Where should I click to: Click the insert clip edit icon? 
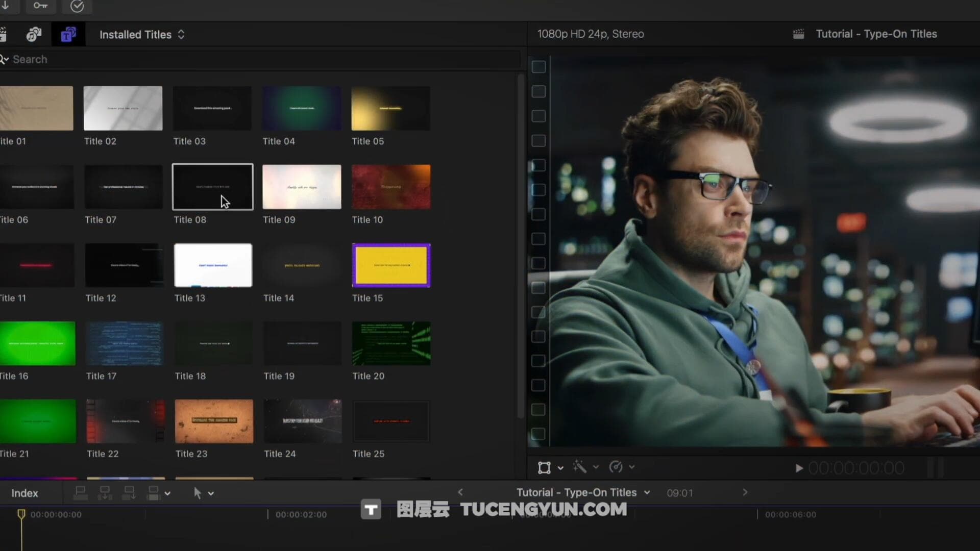pyautogui.click(x=105, y=493)
